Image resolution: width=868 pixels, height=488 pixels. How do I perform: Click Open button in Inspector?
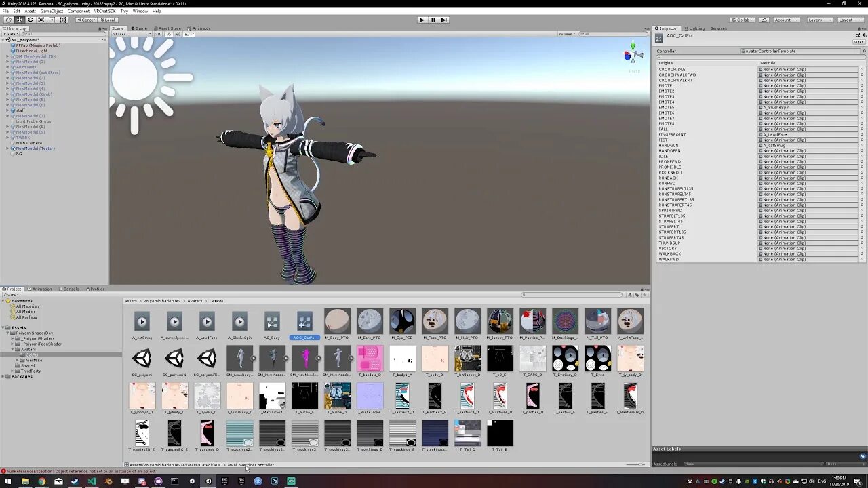[859, 42]
